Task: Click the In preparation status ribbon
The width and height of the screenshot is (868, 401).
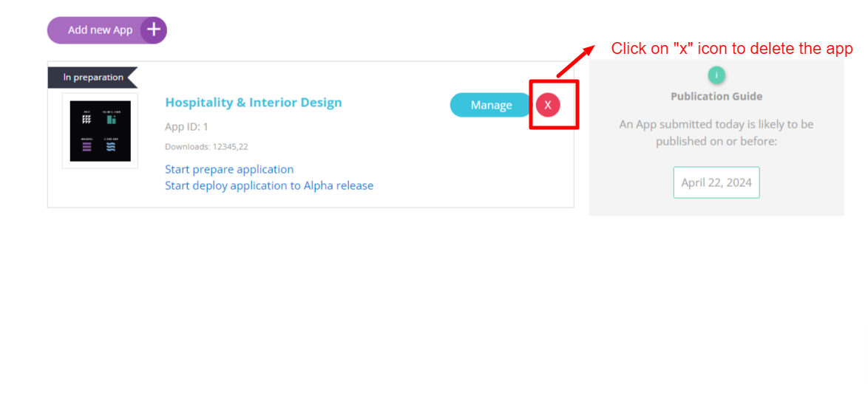Action: click(x=93, y=77)
